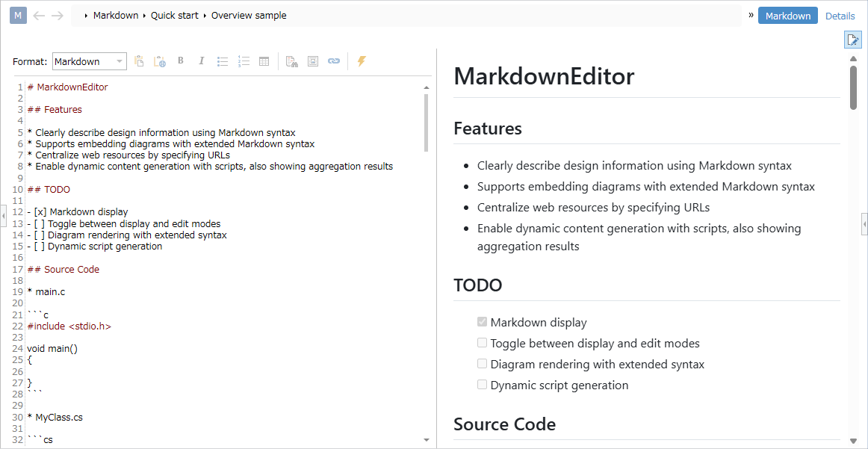Toggle italic formatting
868x449 pixels.
[202, 61]
